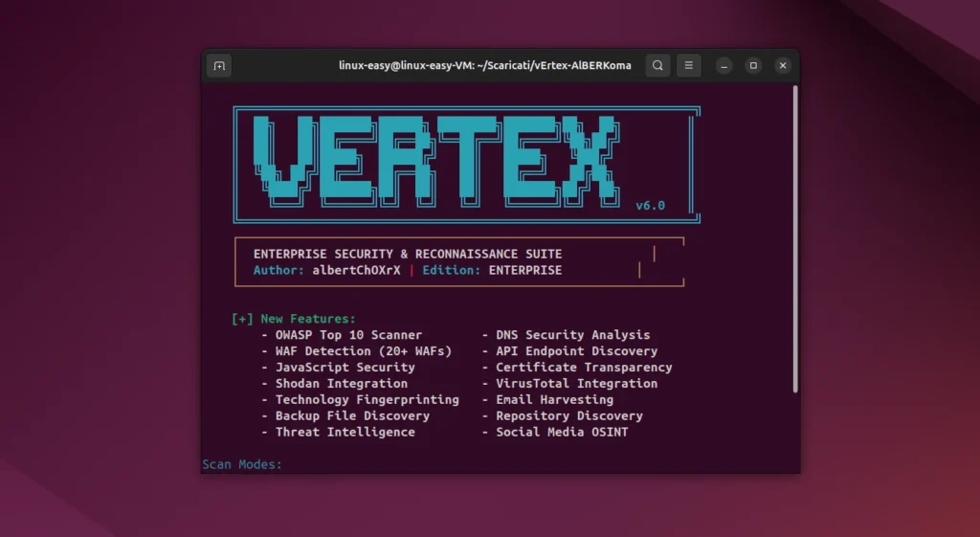Click the 'Scan Modes:' text
Screen dimensions: 980x537
[x=242, y=464]
